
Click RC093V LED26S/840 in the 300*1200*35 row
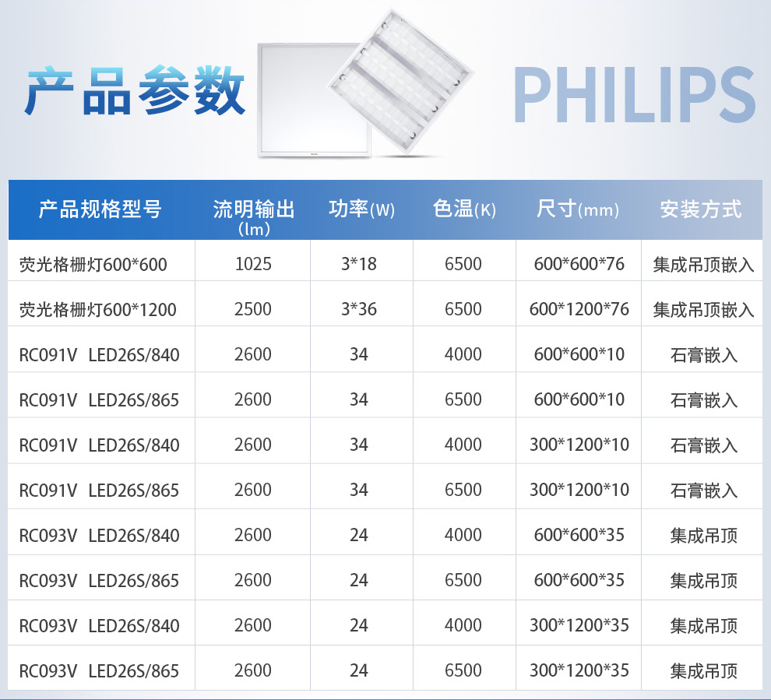[x=99, y=626]
